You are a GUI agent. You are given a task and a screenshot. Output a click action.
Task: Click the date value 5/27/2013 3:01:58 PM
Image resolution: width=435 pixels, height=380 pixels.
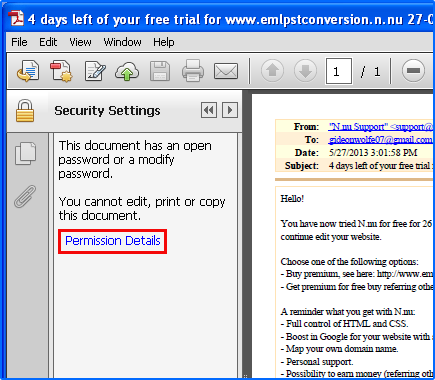(x=373, y=153)
